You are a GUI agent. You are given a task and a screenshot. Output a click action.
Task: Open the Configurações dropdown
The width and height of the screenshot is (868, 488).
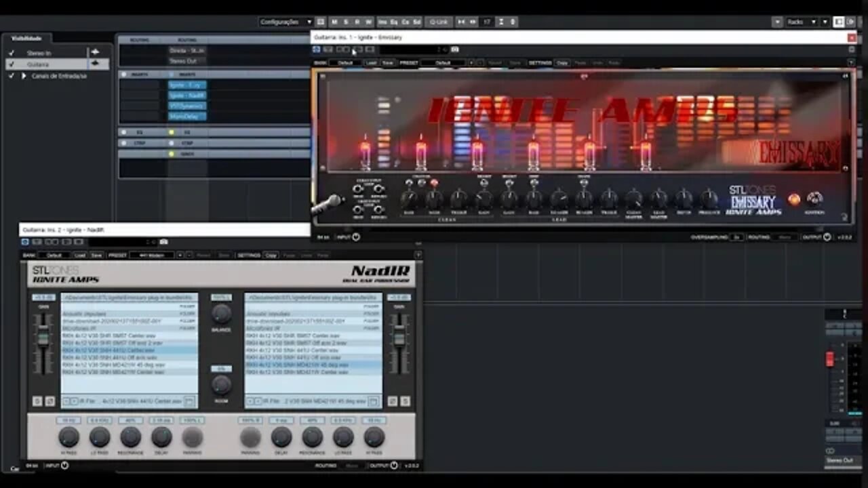click(x=285, y=22)
